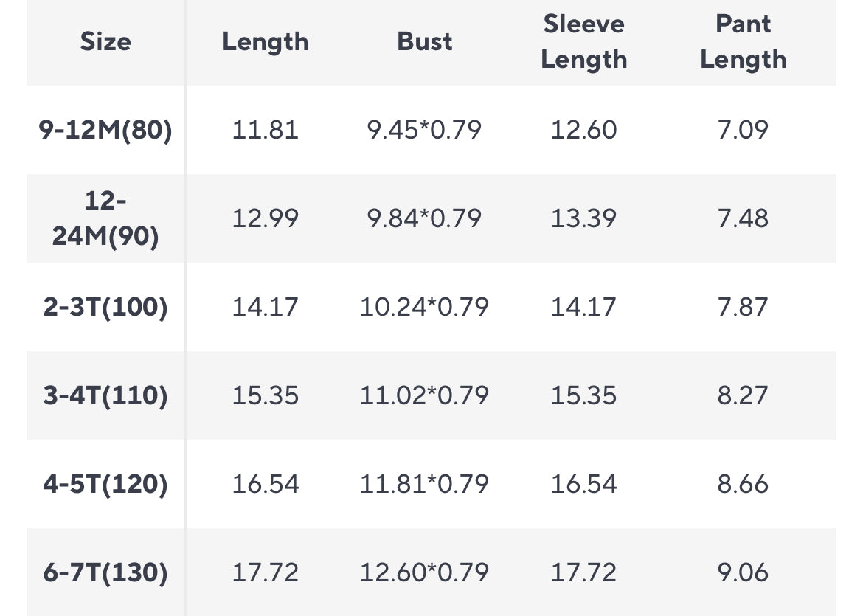The image size is (863, 616).
Task: Click the 10.24*0.79 bust measurement cell
Action: coord(424,307)
